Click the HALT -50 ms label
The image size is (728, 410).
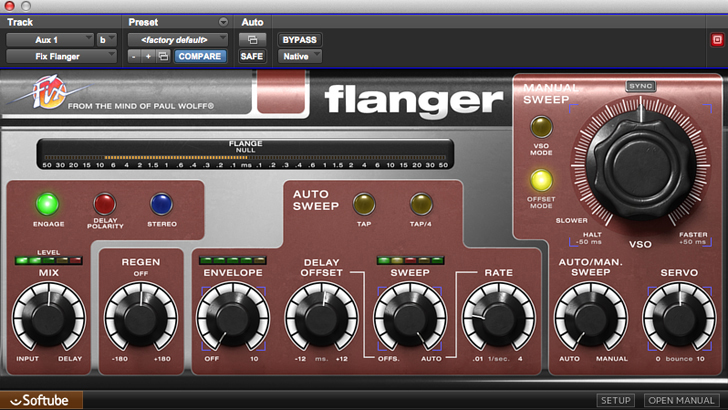pyautogui.click(x=589, y=238)
